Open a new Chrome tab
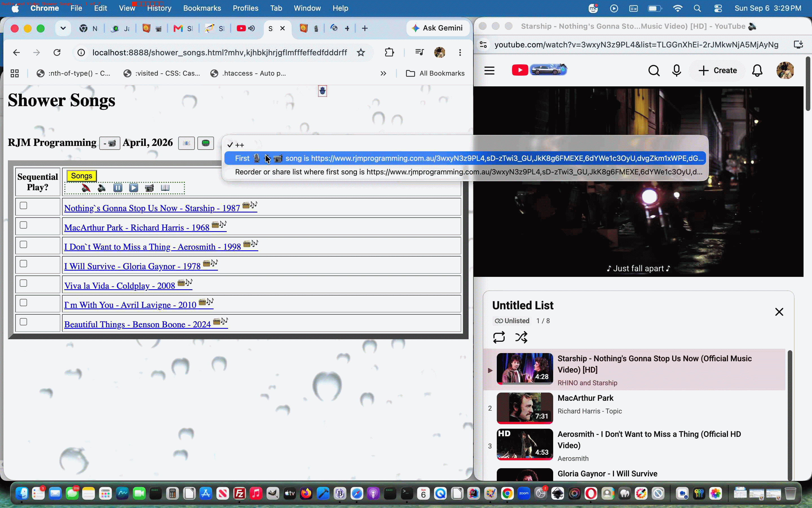This screenshot has width=812, height=508. pyautogui.click(x=365, y=28)
